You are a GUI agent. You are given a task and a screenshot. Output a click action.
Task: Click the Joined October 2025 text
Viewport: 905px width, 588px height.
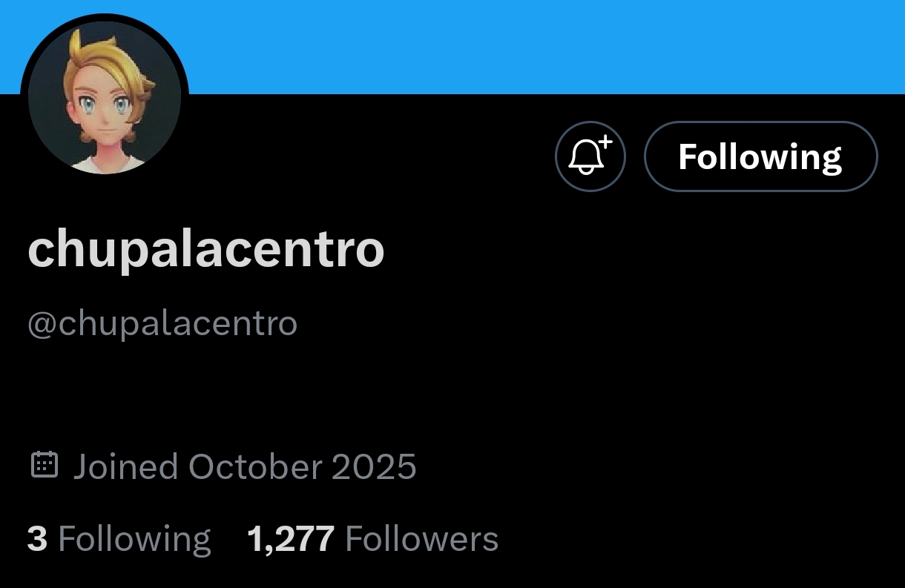point(244,466)
